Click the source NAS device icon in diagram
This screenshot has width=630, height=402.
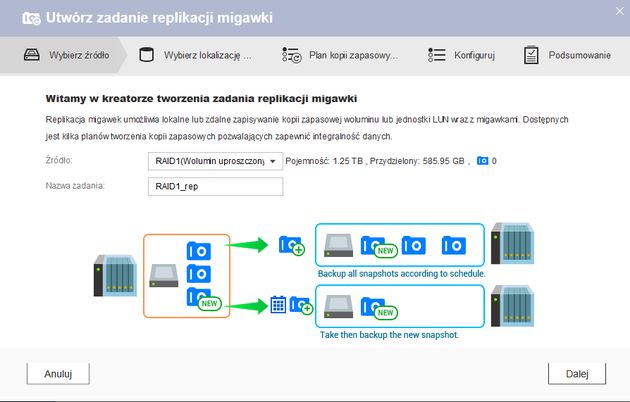click(x=115, y=275)
